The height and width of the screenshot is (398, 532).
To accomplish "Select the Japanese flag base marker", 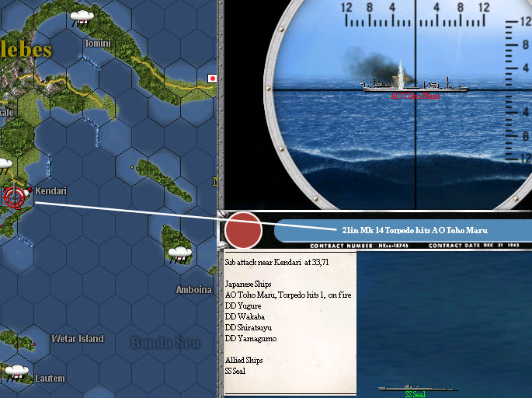I will tap(212, 79).
